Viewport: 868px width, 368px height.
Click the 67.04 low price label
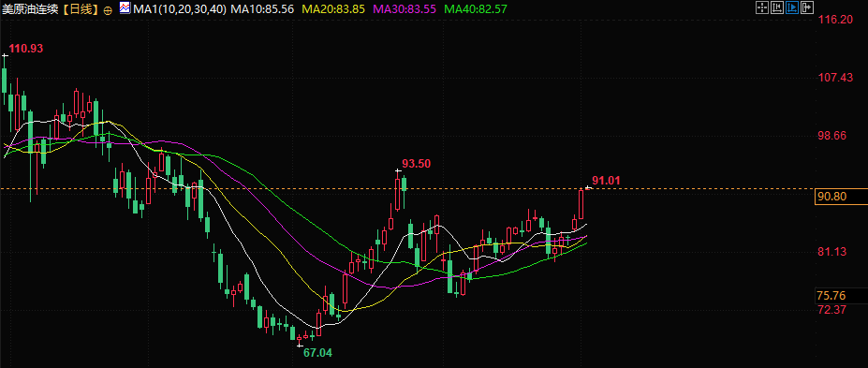point(317,352)
